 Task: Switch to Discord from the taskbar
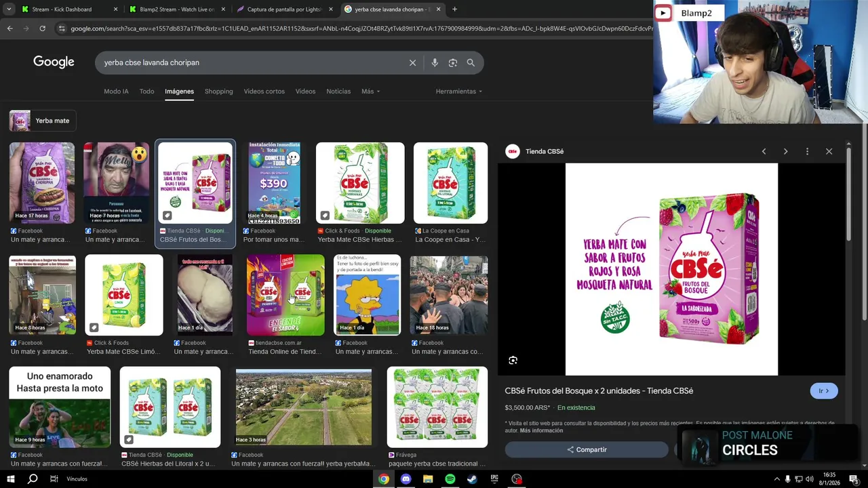coord(406,479)
